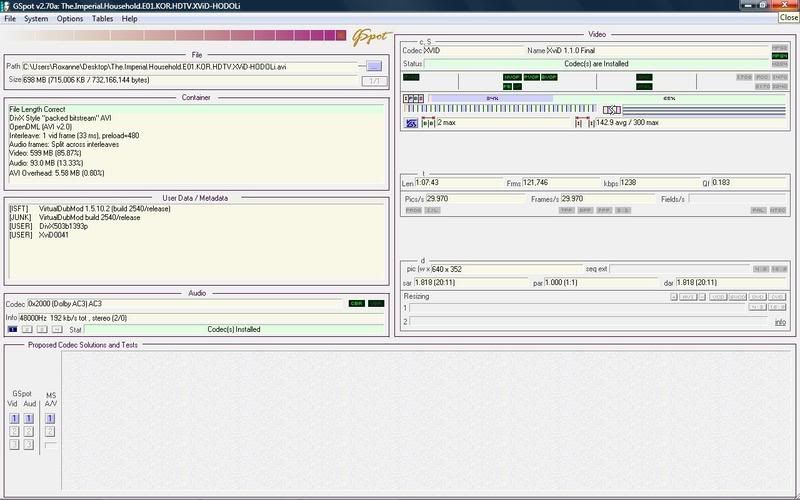
Task: Open the System menu
Action: 36,18
